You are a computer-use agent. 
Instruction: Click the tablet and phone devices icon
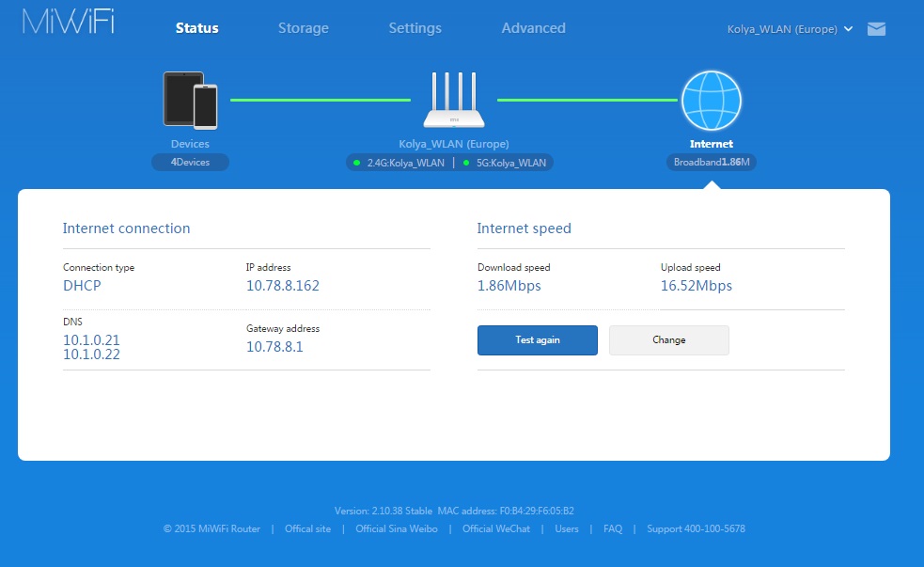pos(191,100)
